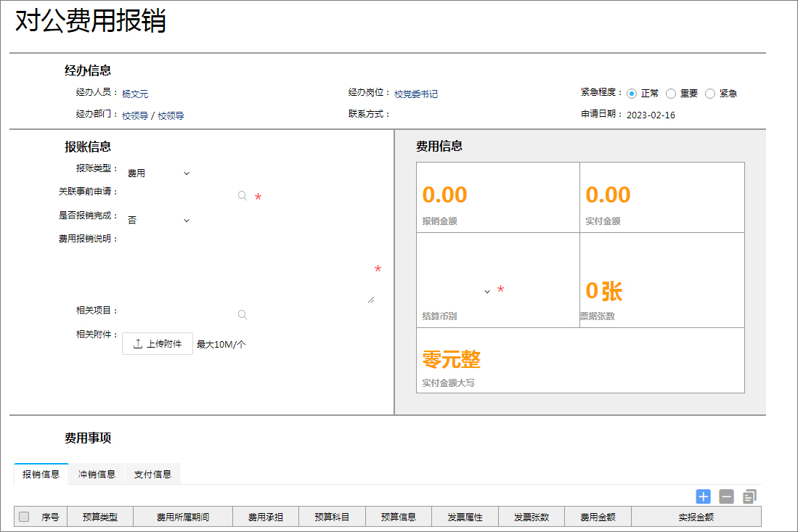Click the 费用金额 column header
798x532 pixels.
pyautogui.click(x=598, y=517)
